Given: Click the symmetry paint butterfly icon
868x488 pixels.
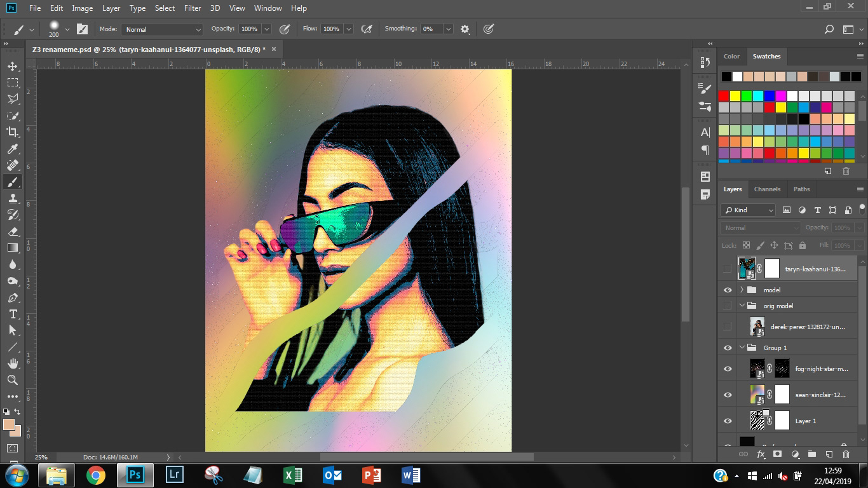Looking at the screenshot, I should pyautogui.click(x=489, y=29).
